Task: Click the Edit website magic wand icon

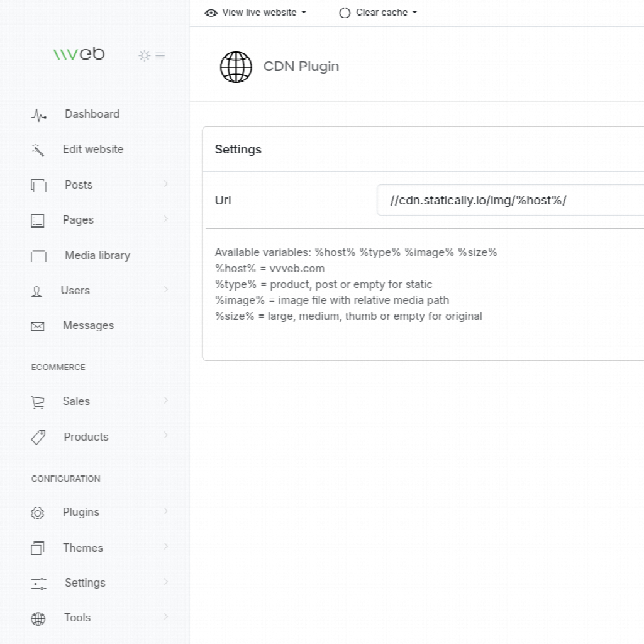Action: click(x=38, y=150)
